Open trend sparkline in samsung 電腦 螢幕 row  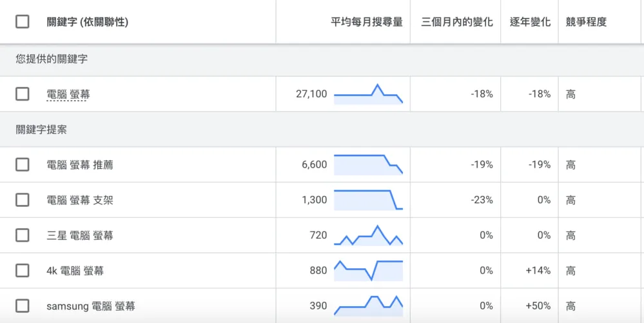(x=368, y=306)
